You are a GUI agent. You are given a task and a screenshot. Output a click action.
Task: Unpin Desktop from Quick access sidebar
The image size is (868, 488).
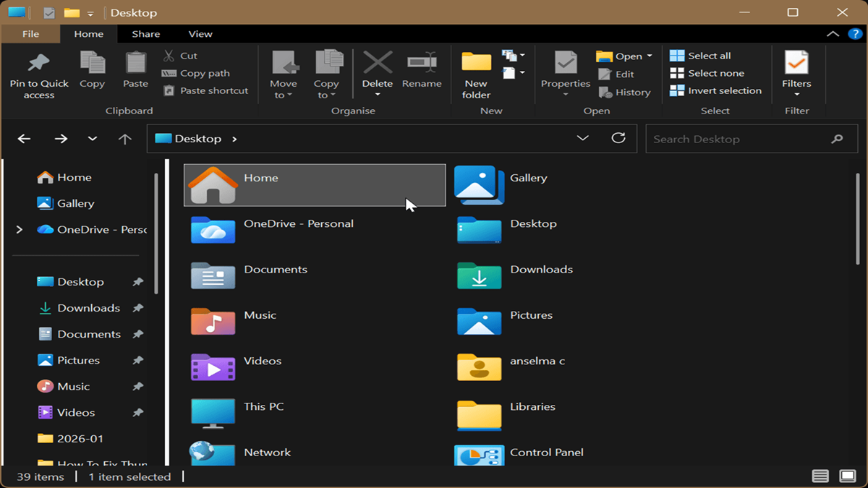pos(138,282)
